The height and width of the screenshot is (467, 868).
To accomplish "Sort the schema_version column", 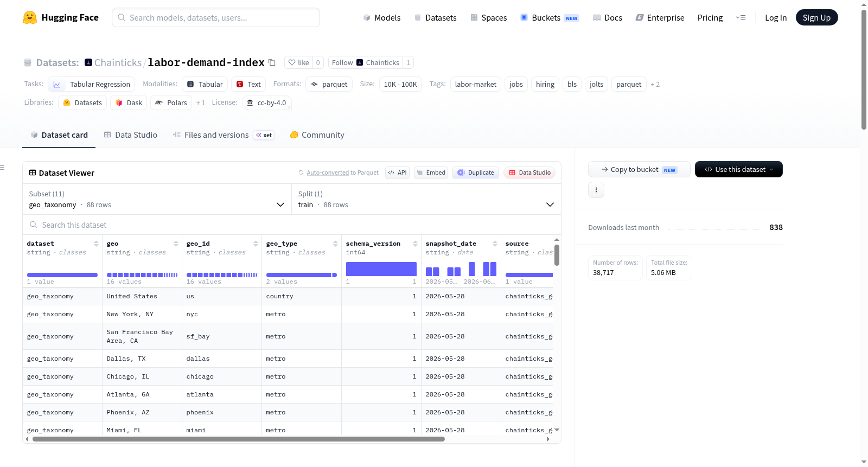I will [415, 244].
